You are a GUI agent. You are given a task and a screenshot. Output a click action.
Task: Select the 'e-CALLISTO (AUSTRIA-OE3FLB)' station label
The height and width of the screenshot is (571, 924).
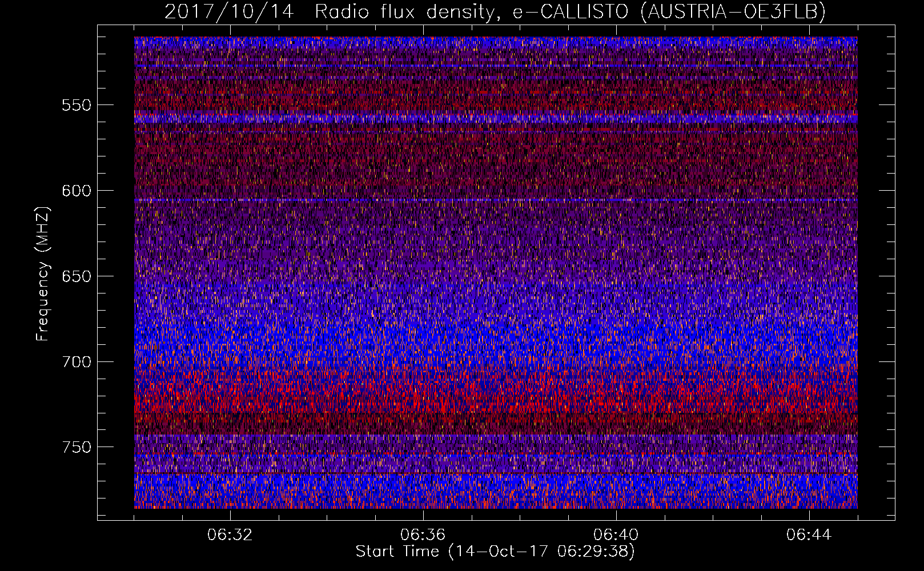pyautogui.click(x=669, y=11)
